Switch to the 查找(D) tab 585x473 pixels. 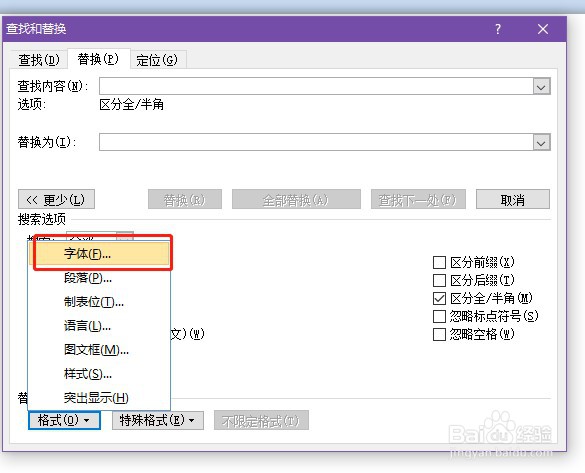[x=39, y=60]
